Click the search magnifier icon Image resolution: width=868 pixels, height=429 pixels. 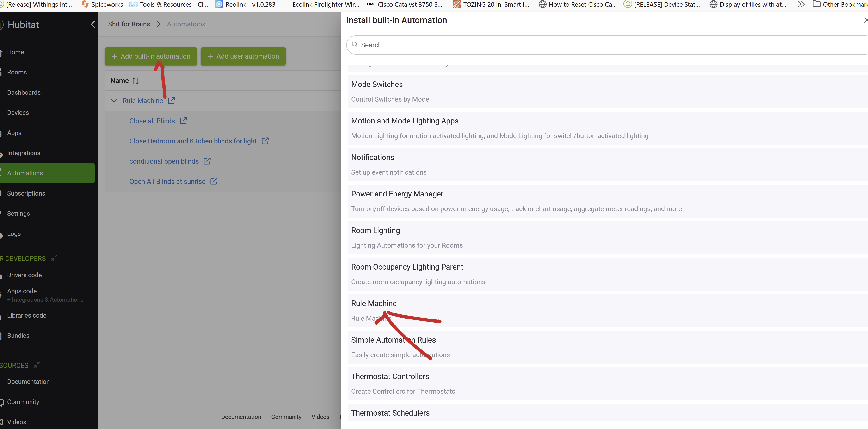(354, 44)
